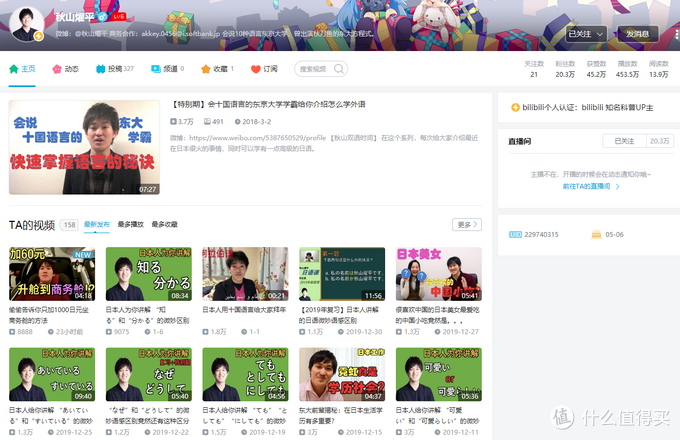Open the 00:21 Arabic greeting video thumbnail
The image size is (680, 440).
(245, 274)
